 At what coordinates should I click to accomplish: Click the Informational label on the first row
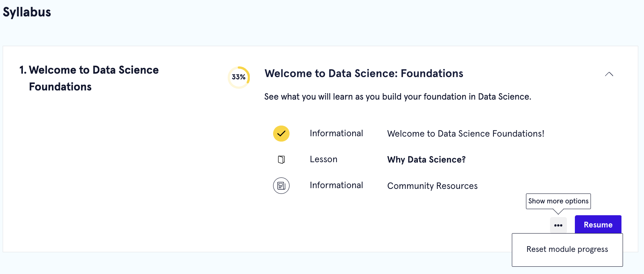[x=336, y=133]
